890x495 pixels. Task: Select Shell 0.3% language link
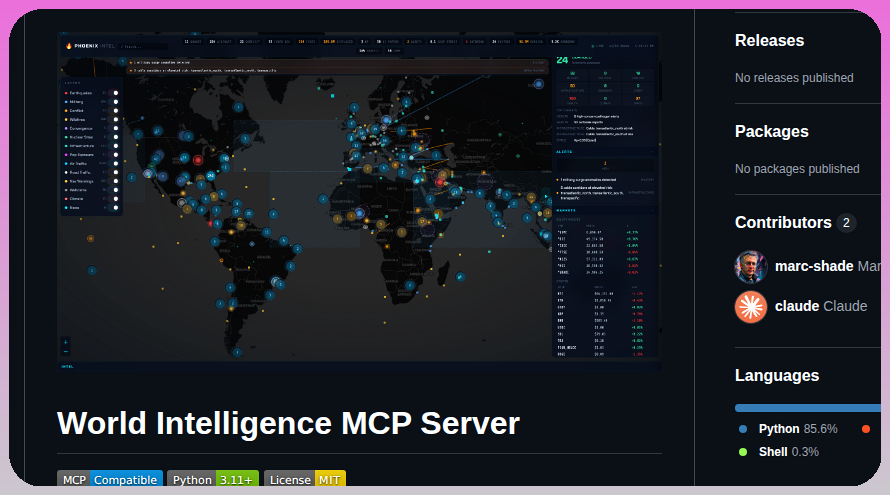pos(788,452)
